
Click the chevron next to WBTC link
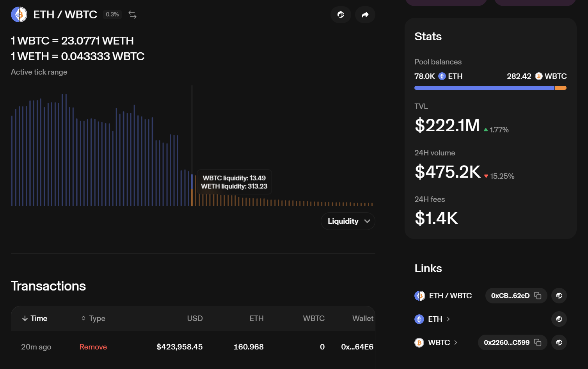[x=456, y=342]
